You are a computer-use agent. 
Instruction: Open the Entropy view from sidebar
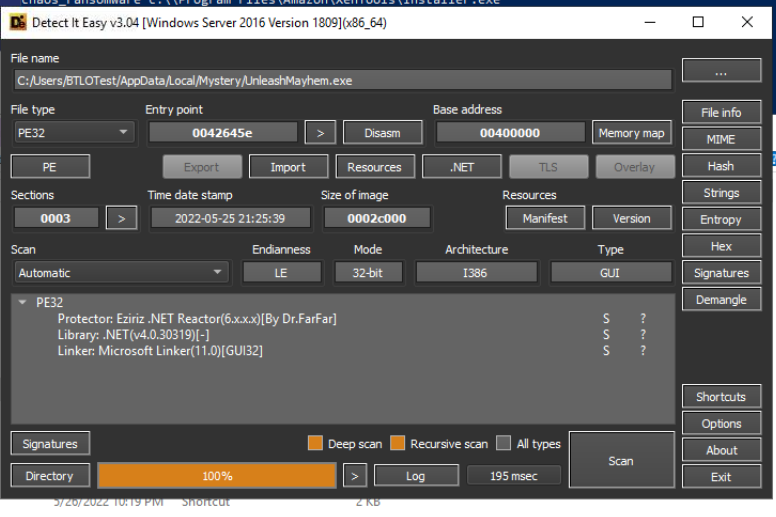(x=721, y=219)
